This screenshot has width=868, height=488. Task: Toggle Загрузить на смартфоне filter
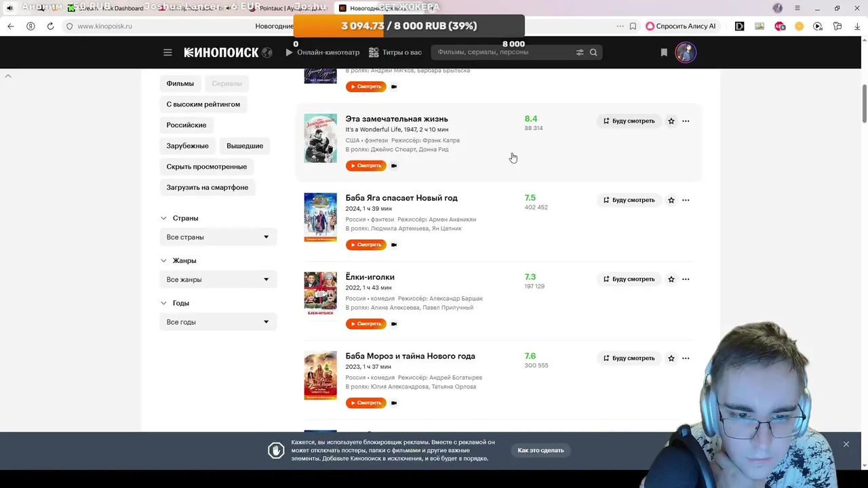[x=208, y=187]
